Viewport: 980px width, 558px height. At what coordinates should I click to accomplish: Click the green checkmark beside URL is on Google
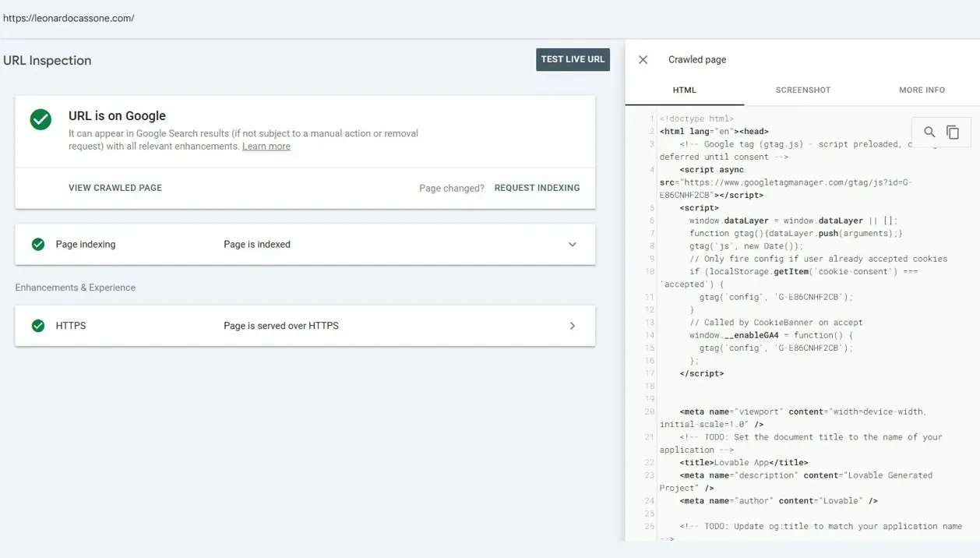click(x=41, y=119)
